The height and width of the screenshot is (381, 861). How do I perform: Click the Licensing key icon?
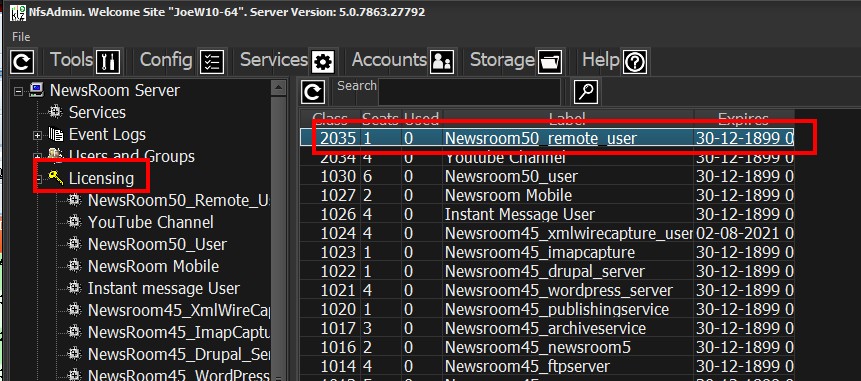pyautogui.click(x=55, y=178)
